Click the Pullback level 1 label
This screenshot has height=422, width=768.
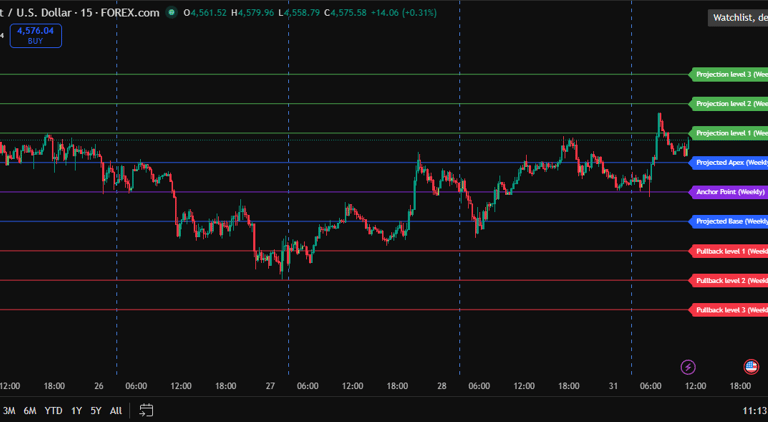pos(728,251)
